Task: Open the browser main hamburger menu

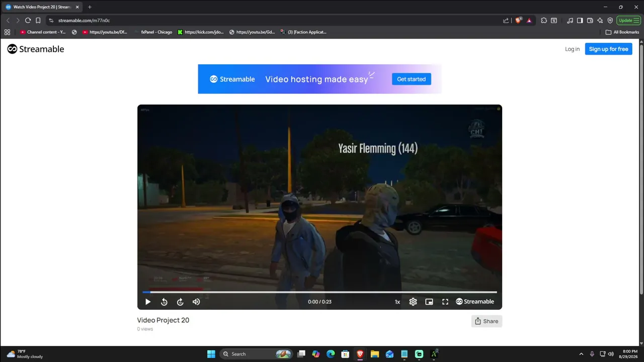Action: tap(636, 21)
